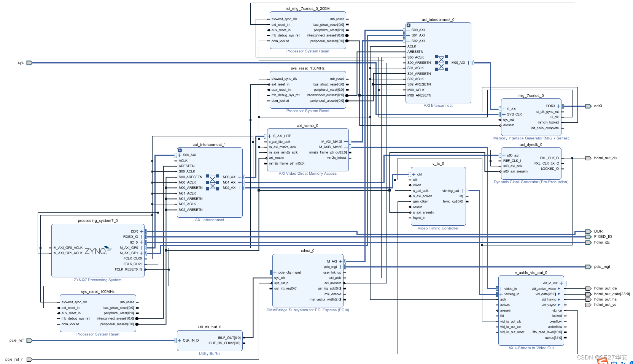
Task: Expand the DDR interface on processing_system7_0
Action: click(x=142, y=231)
